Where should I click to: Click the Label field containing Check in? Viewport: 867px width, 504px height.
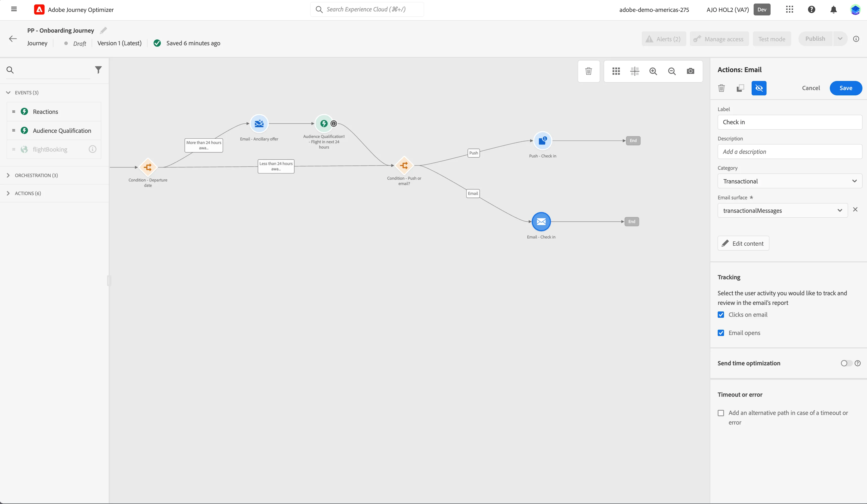click(790, 122)
